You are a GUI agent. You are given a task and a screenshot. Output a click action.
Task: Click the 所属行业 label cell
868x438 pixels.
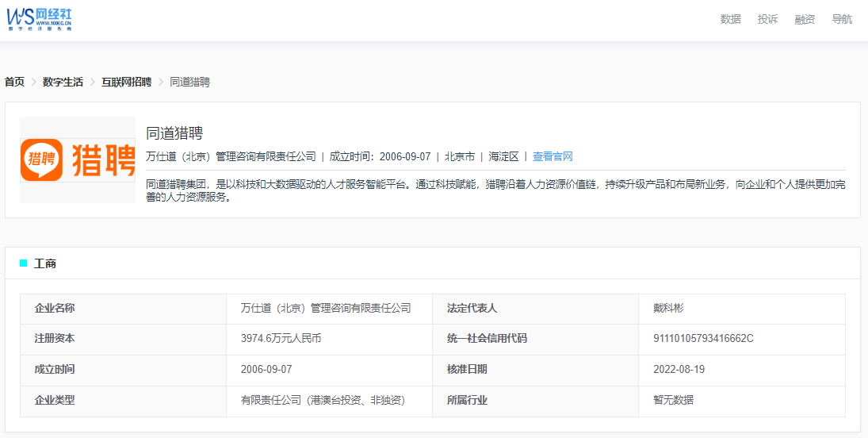(535, 401)
